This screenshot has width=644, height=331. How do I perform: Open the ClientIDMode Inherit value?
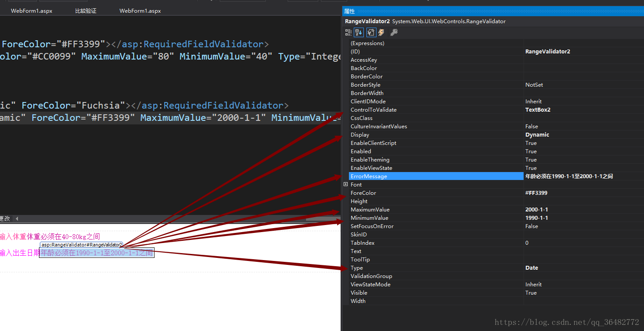[x=533, y=102]
